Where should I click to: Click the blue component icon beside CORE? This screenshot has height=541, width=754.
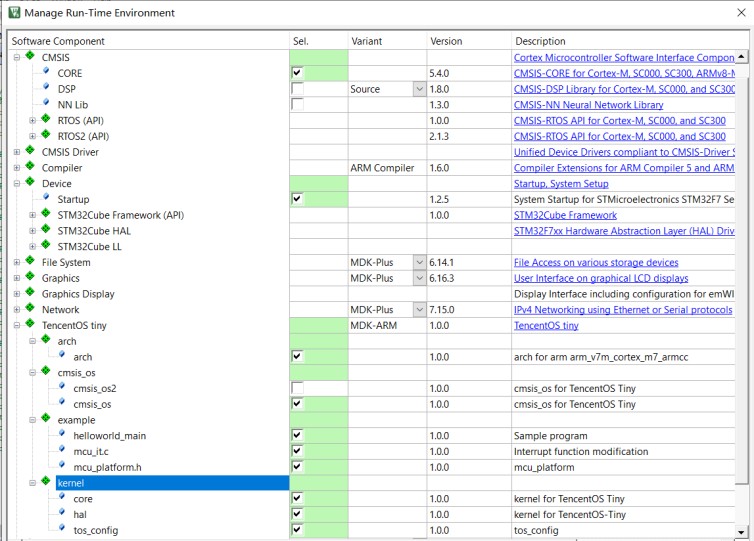pos(46,71)
